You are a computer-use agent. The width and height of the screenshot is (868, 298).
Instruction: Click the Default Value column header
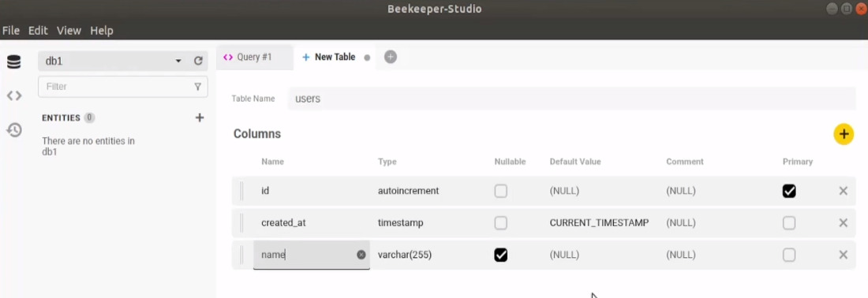coord(575,162)
